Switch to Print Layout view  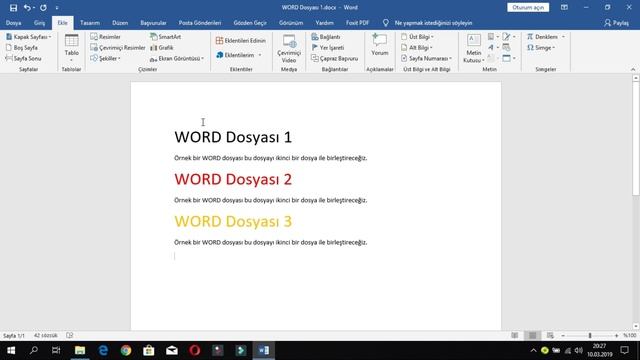point(533,336)
